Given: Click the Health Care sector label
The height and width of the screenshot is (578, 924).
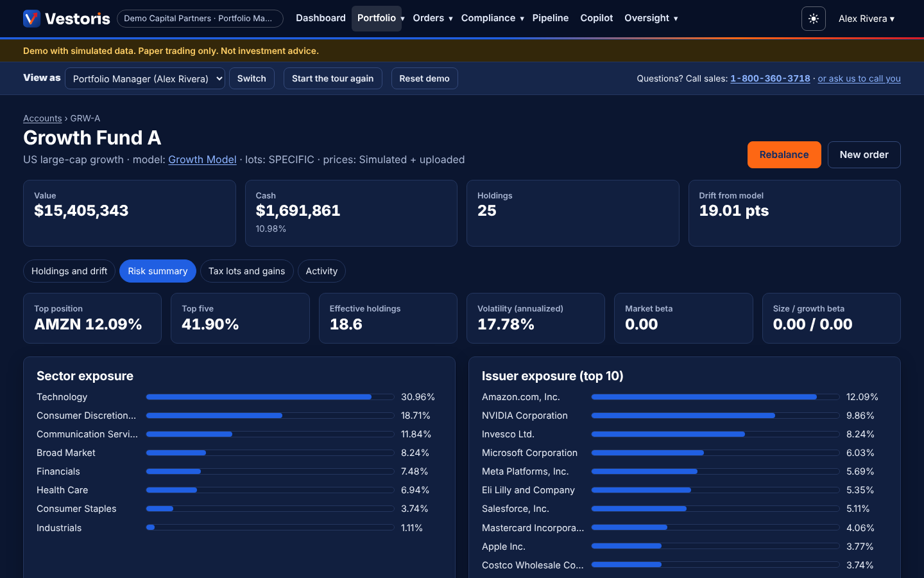Looking at the screenshot, I should point(62,490).
